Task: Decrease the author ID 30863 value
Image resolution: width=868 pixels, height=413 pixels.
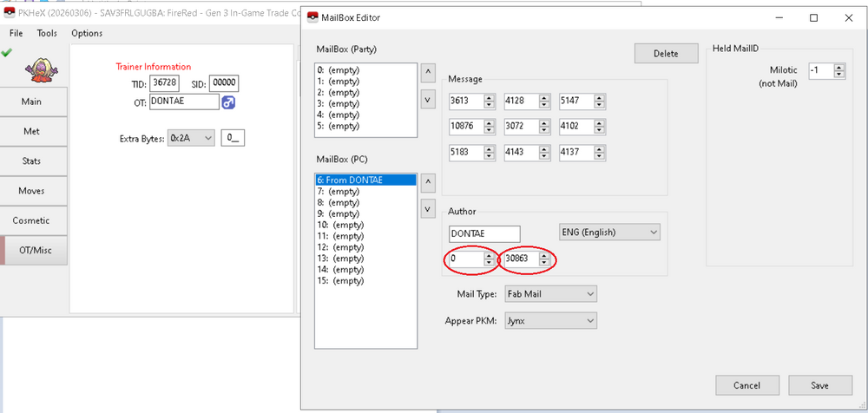Action: click(544, 262)
